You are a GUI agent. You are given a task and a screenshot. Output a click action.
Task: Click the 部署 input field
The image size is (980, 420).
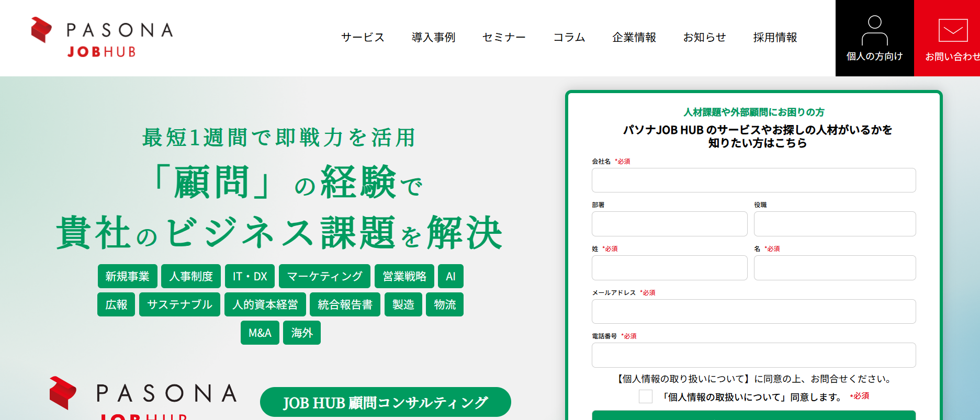point(669,224)
